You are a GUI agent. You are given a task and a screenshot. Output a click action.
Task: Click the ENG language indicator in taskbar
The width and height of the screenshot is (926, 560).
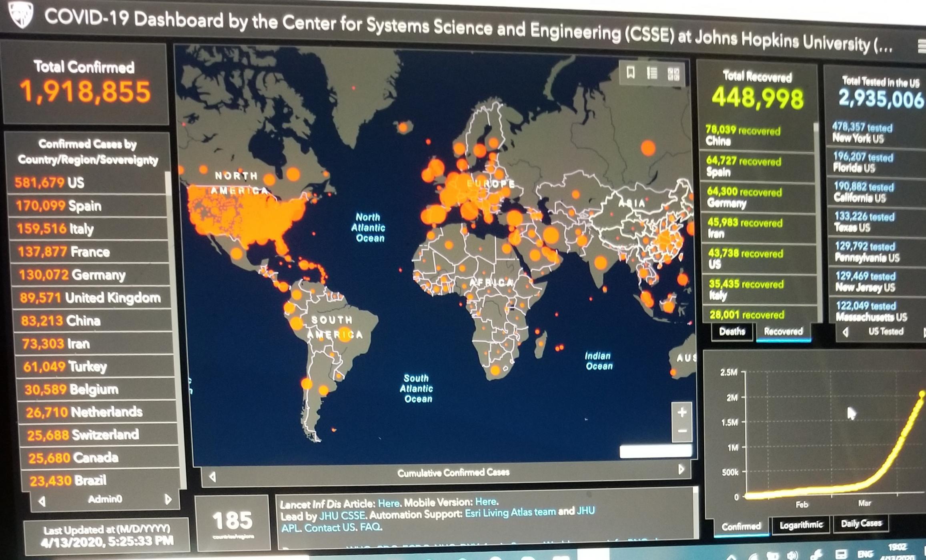coord(865,554)
